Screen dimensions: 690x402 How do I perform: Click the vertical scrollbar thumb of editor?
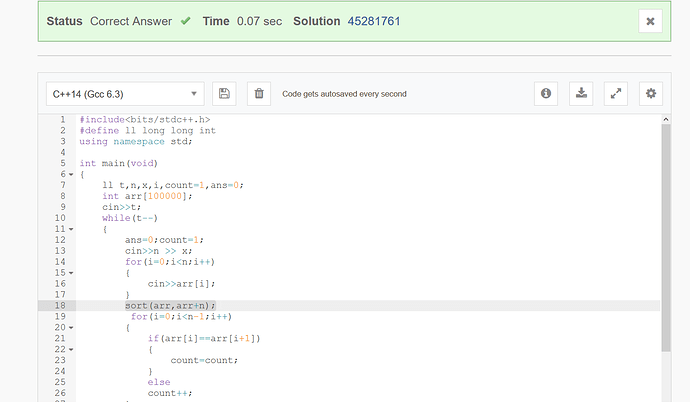point(666,238)
